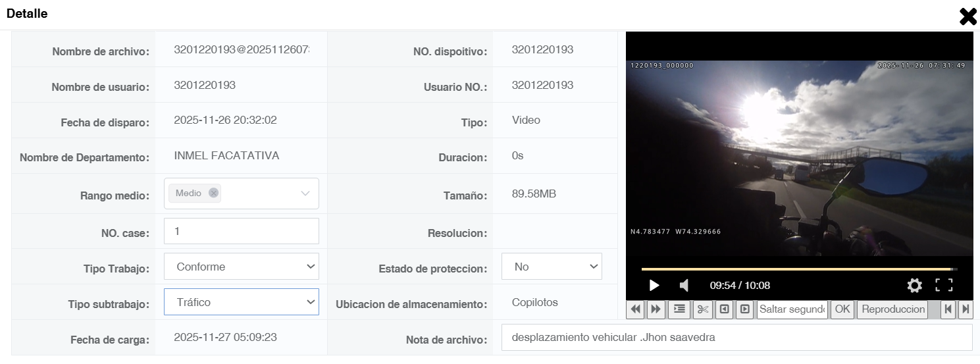Step back one frame icon
Screen dimensions: 980x364
tap(724, 309)
